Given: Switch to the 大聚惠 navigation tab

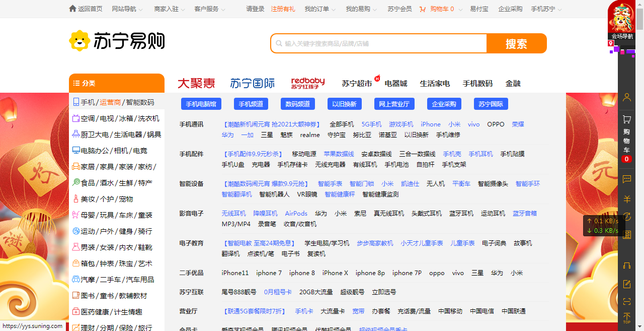Looking at the screenshot, I should click(x=196, y=83).
